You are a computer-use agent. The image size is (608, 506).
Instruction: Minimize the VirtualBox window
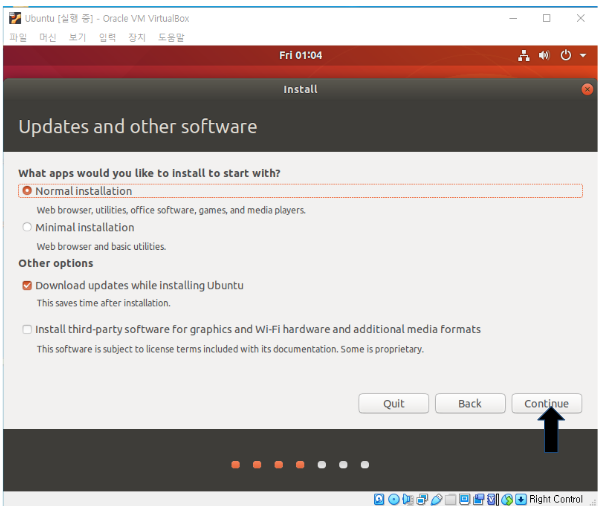(x=513, y=18)
